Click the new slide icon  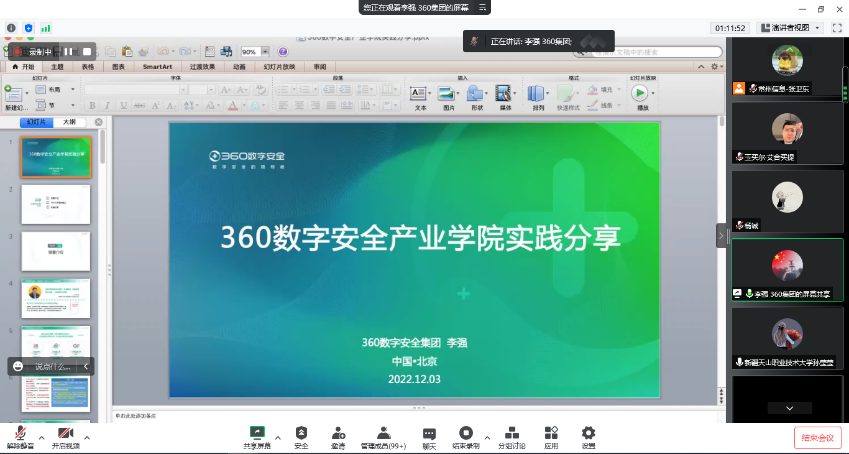(x=12, y=94)
